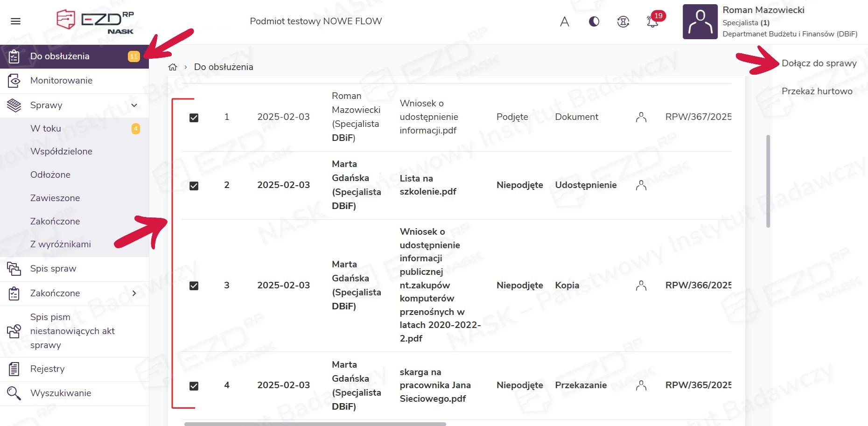The height and width of the screenshot is (426, 868).
Task: Click the vertical scrollbar of the list
Action: tap(768, 181)
